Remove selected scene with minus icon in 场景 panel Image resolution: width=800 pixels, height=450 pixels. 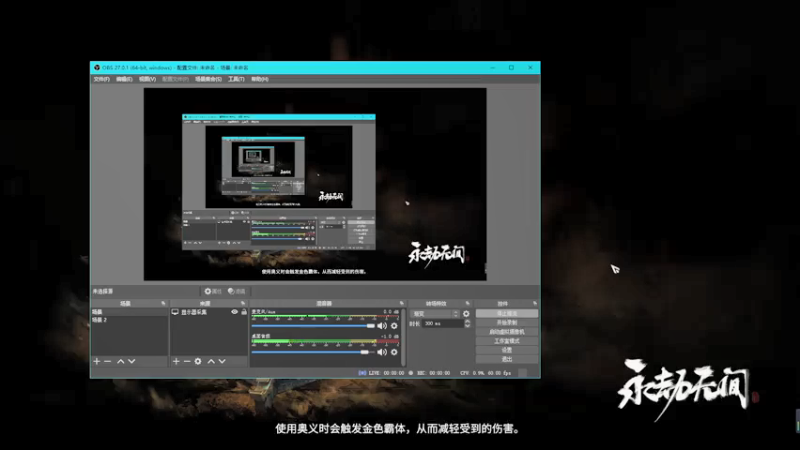(x=108, y=361)
